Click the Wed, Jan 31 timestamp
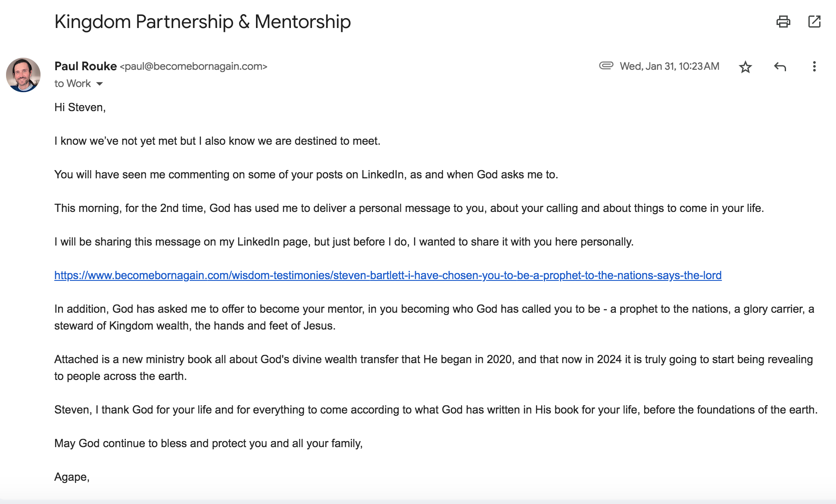Screen dimensions: 836x504 tap(669, 66)
